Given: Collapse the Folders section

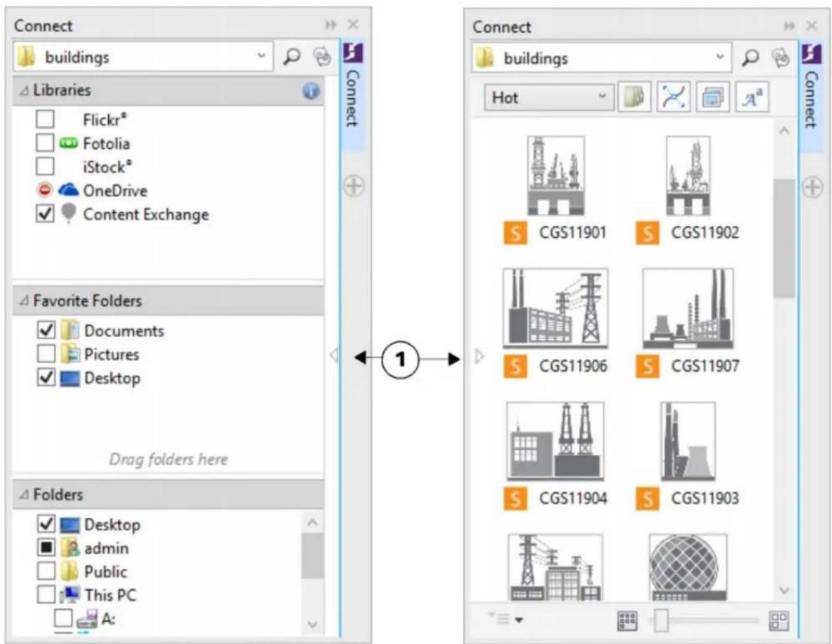Looking at the screenshot, I should 24,495.
